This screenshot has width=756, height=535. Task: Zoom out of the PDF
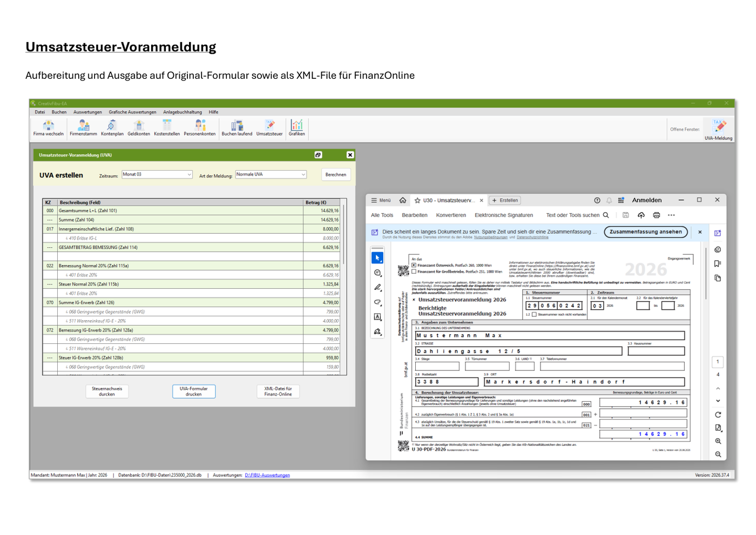click(718, 454)
